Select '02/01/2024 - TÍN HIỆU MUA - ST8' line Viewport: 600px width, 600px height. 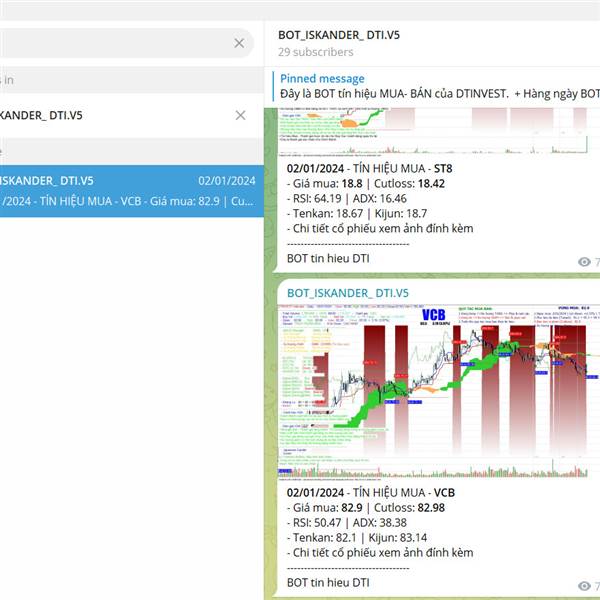tap(369, 168)
